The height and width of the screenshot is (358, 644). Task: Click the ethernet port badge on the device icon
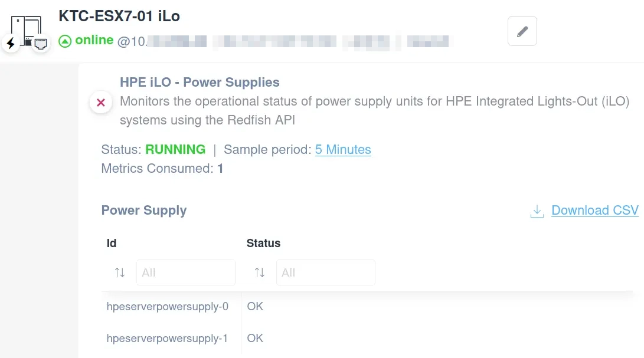(40, 43)
